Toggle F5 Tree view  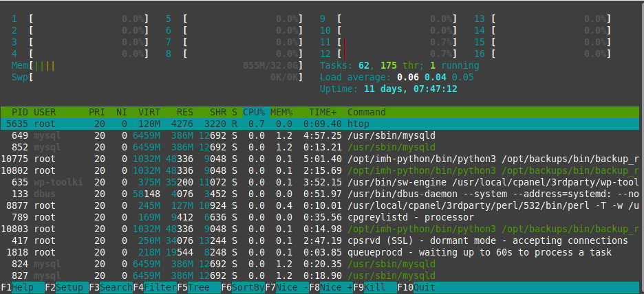coord(199,287)
